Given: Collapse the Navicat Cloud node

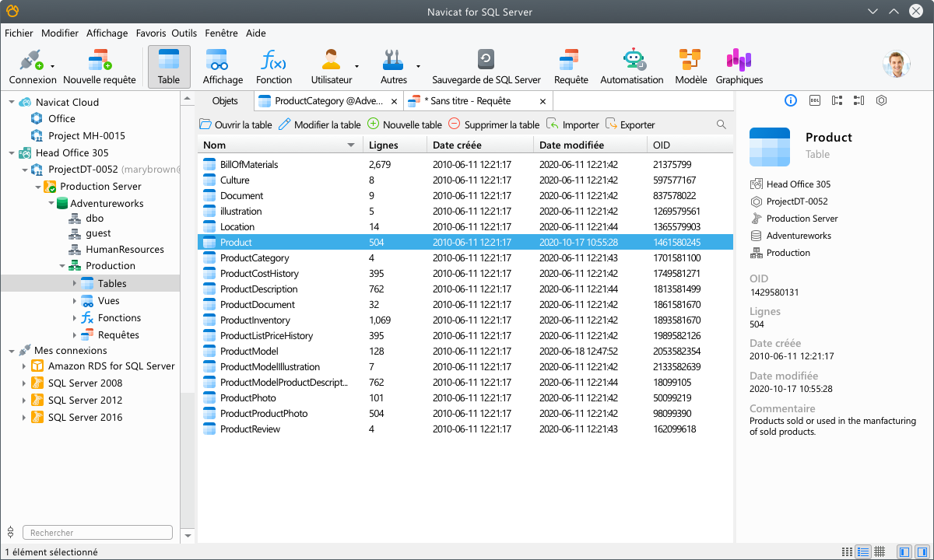Looking at the screenshot, I should tap(11, 102).
